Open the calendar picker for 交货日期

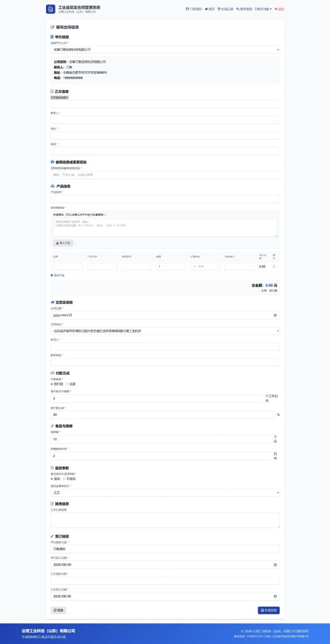275,315
